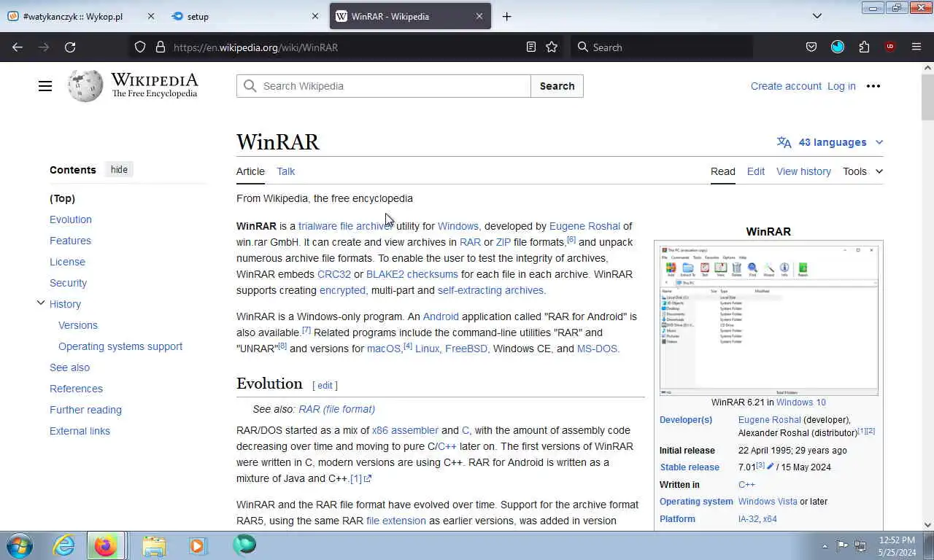The height and width of the screenshot is (560, 934).
Task: Click the Action Center flag tray icon
Action: pyautogui.click(x=842, y=545)
